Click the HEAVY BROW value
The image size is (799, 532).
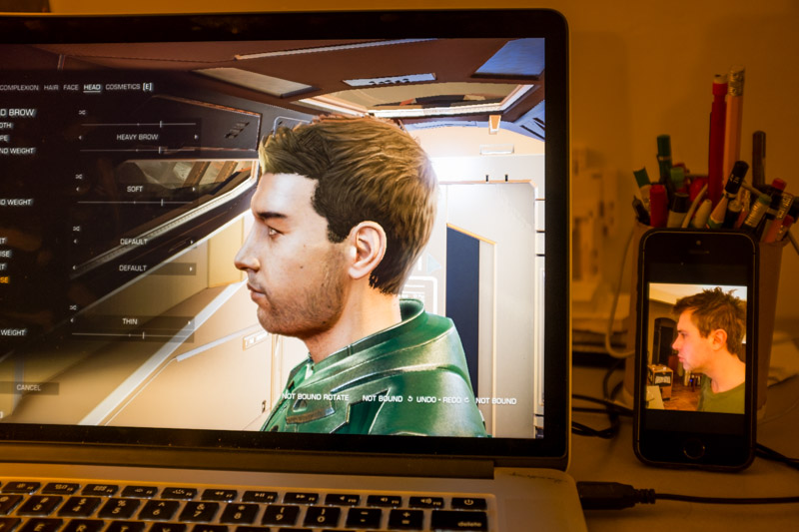click(x=137, y=137)
